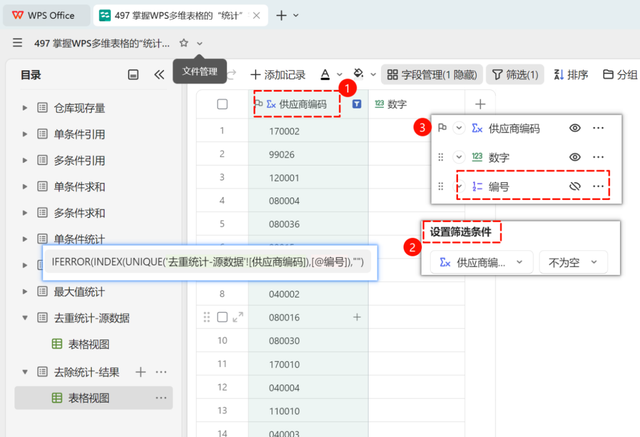The image size is (640, 437).
Task: Select the cell with 170002
Action: coord(309,131)
